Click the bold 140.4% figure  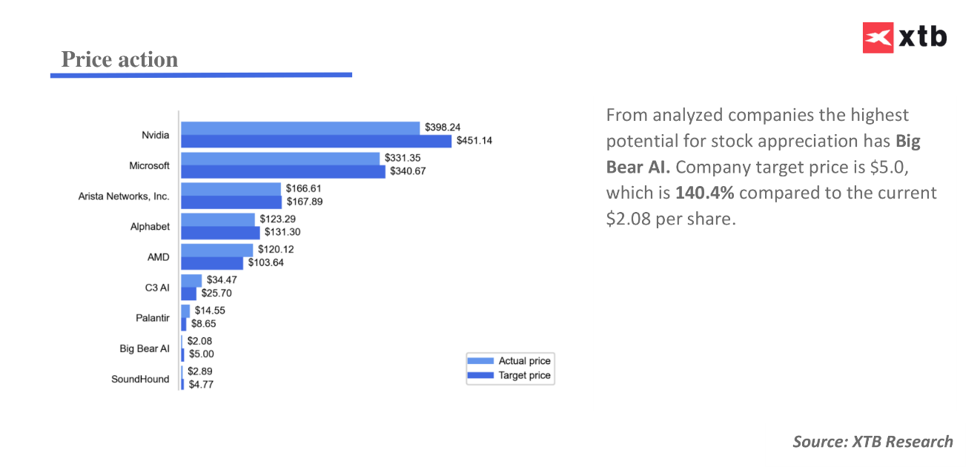pos(705,193)
